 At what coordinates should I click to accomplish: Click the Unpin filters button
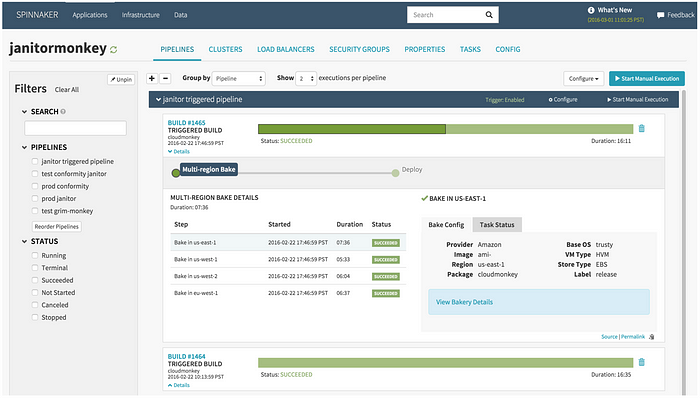(121, 79)
